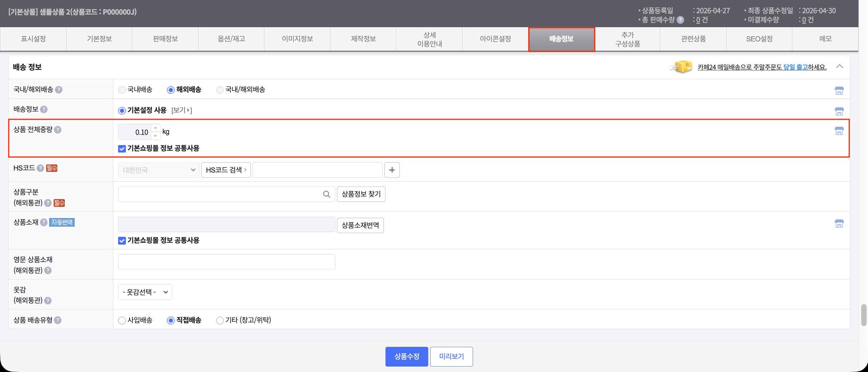
Task: Expand the [보기] default settings view
Action: tap(182, 110)
